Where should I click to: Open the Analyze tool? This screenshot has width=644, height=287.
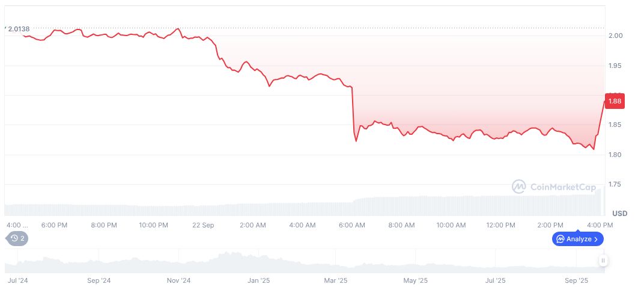tap(577, 239)
